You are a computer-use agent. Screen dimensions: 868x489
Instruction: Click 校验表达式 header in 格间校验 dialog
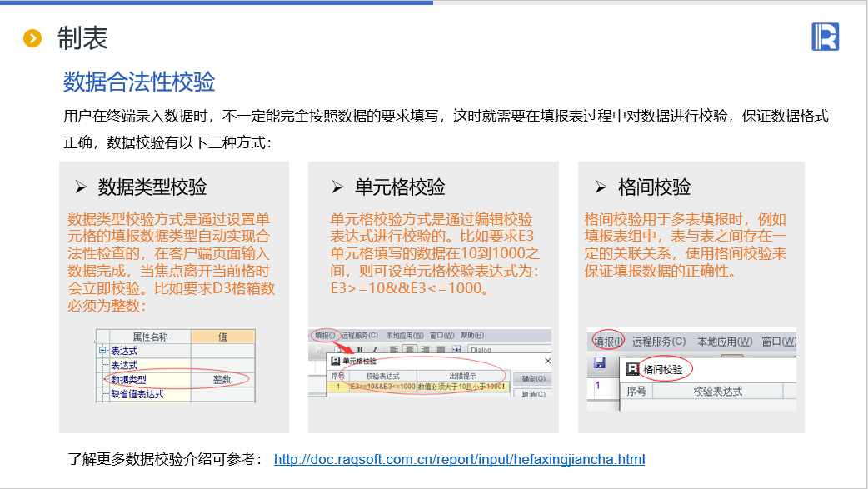click(x=718, y=391)
